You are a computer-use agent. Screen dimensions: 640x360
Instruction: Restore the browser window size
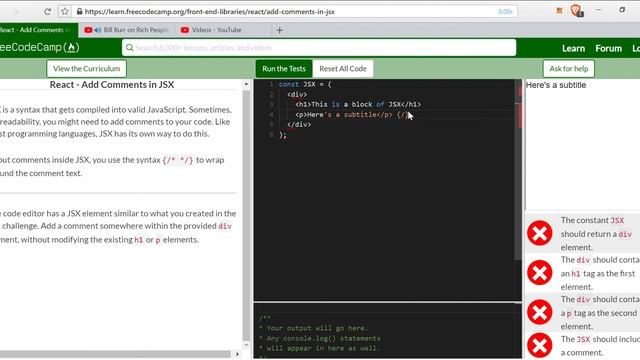coord(622,9)
